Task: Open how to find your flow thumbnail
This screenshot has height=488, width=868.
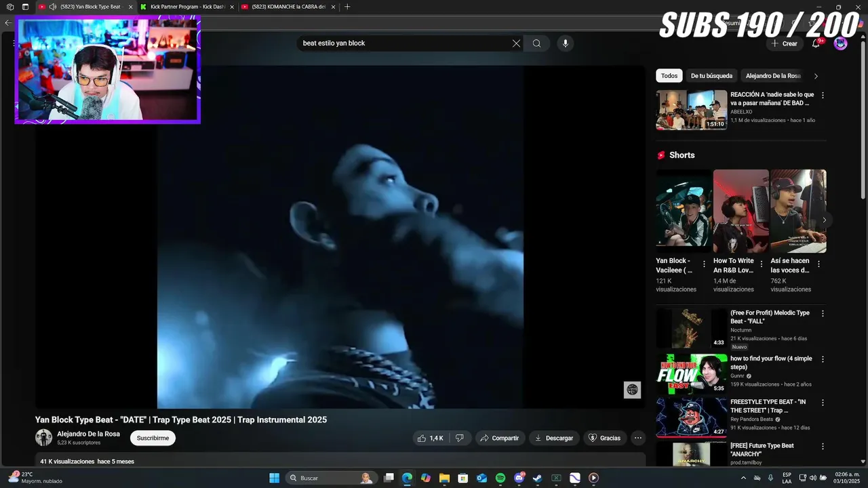Action: point(691,373)
